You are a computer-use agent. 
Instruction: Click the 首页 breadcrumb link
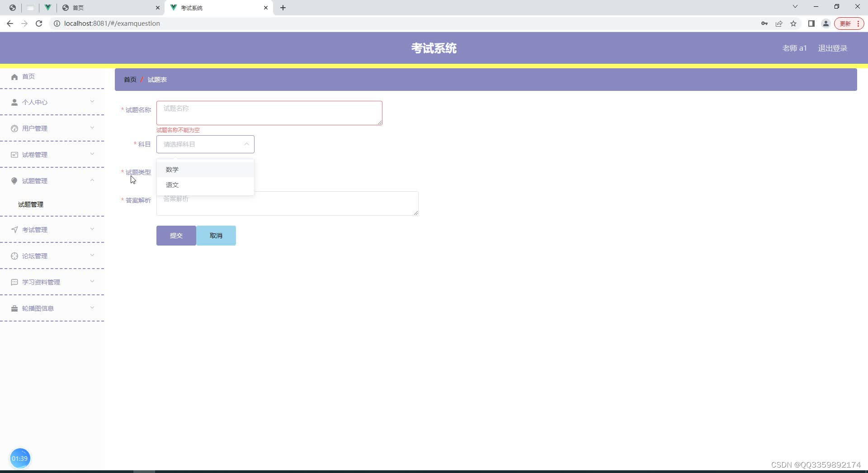(x=130, y=80)
